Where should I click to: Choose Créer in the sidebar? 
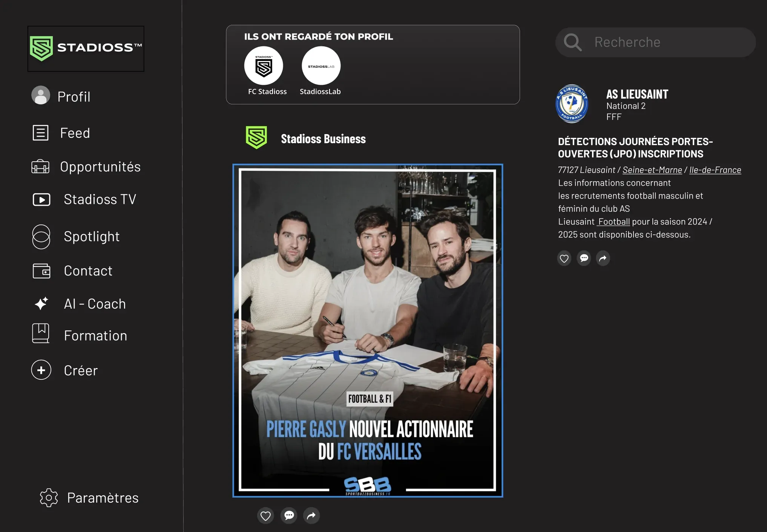(81, 371)
